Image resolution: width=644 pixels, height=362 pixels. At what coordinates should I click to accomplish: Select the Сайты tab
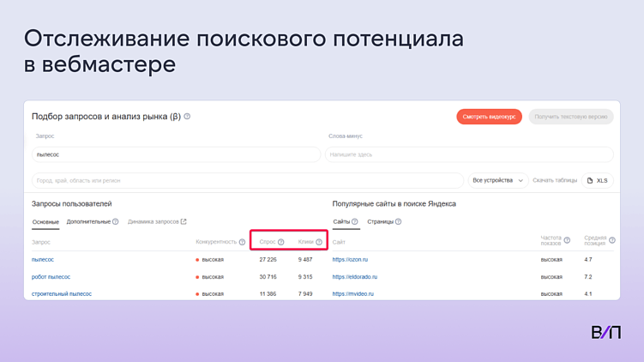tap(341, 221)
